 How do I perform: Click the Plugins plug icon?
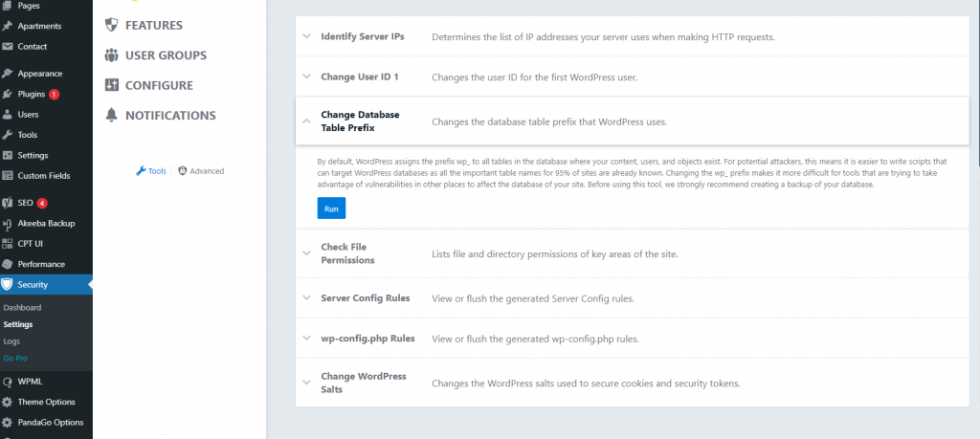pyautogui.click(x=8, y=94)
